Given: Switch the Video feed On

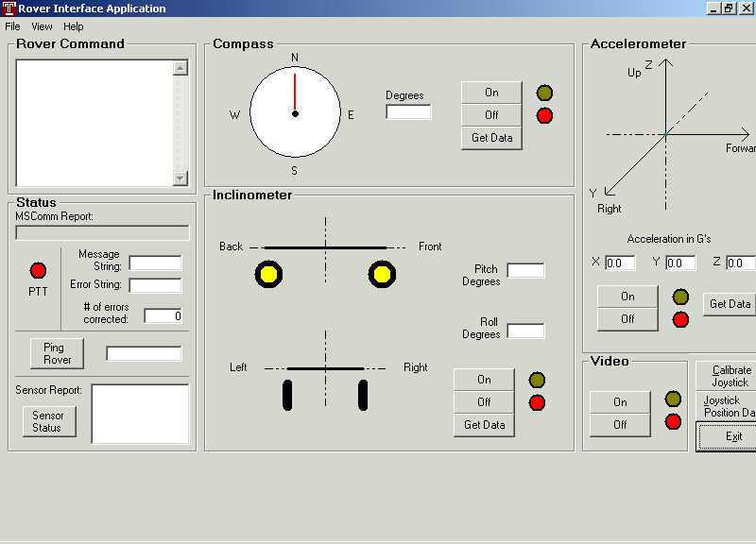Looking at the screenshot, I should point(620,402).
